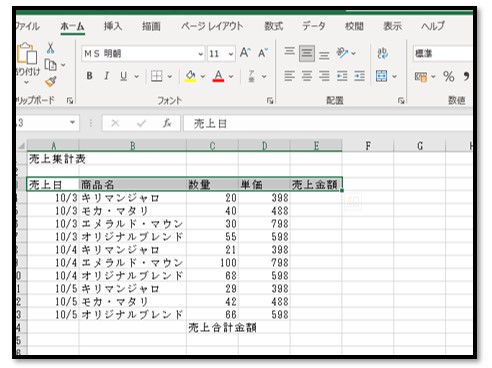The height and width of the screenshot is (368, 492).
Task: Open the MS 明朝 font name dropdown
Action: pos(201,54)
